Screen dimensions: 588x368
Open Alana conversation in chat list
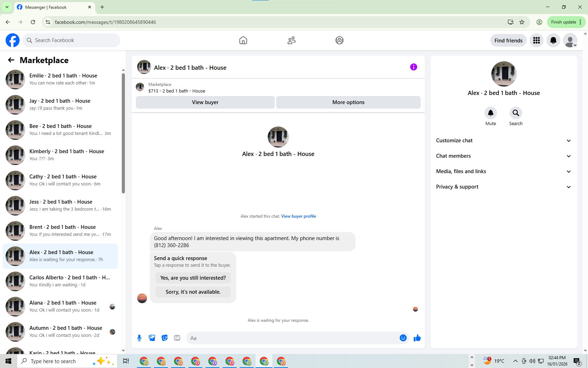[x=61, y=307]
